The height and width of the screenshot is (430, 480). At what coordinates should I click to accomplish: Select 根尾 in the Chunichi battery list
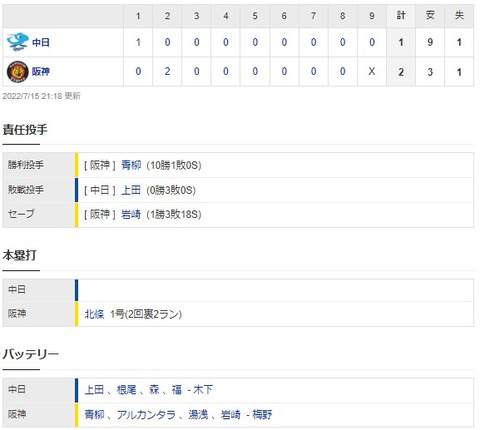pos(126,389)
